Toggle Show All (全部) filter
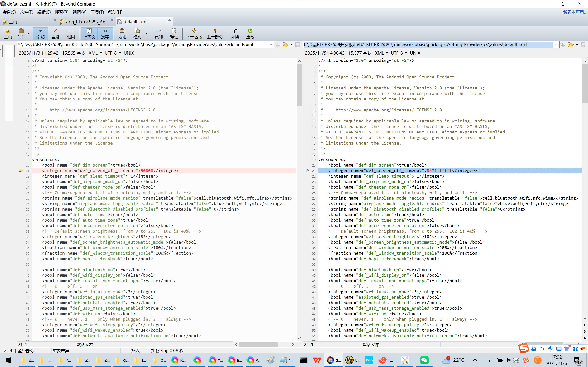This screenshot has width=588, height=367. (x=40, y=33)
